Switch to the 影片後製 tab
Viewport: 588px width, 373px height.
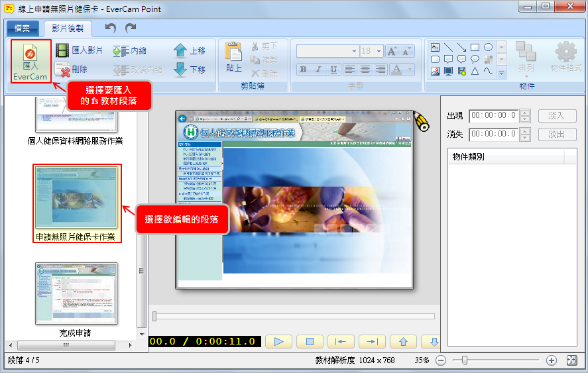click(68, 28)
